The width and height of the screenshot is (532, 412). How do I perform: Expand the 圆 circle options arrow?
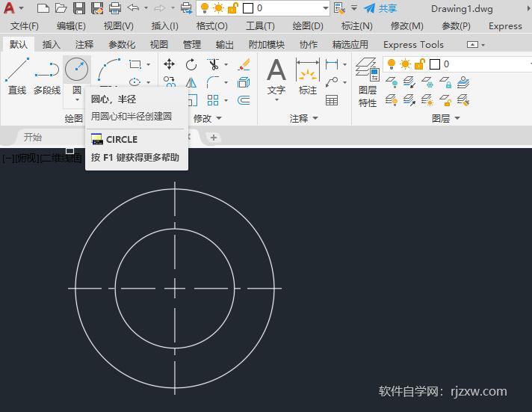pos(77,100)
